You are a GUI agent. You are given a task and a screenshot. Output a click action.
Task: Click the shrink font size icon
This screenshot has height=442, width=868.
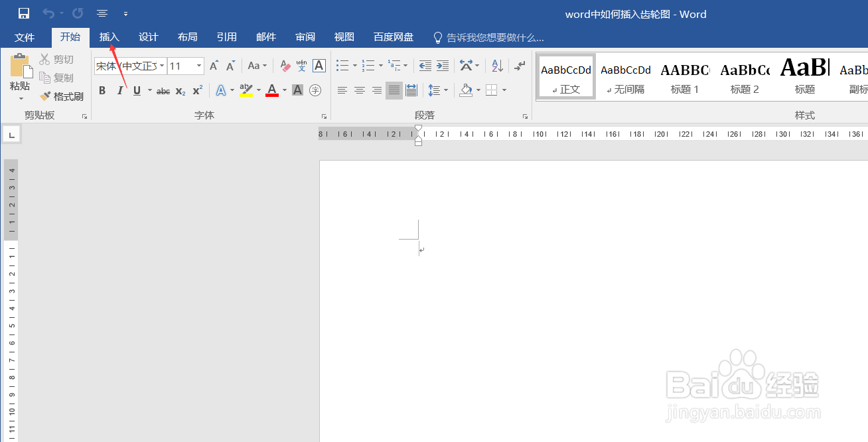pos(230,66)
